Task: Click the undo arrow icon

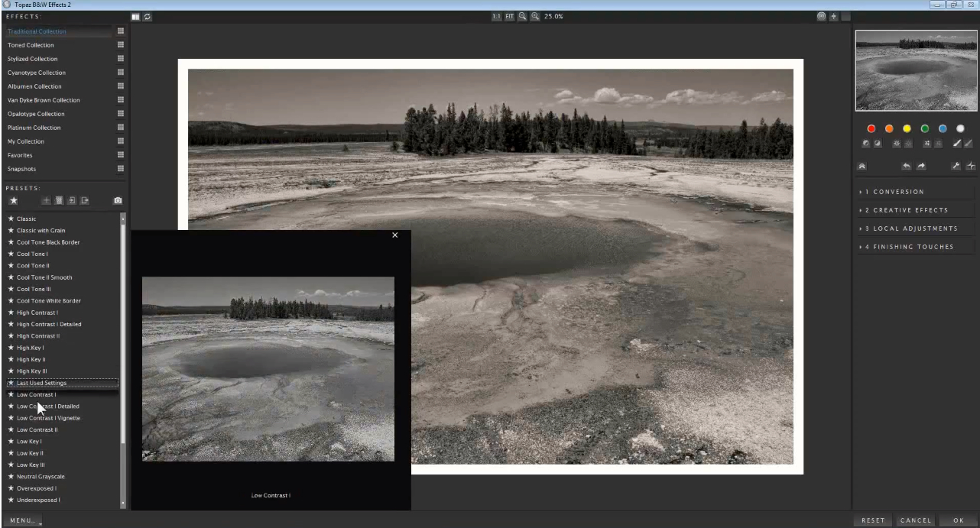Action: pyautogui.click(x=906, y=166)
